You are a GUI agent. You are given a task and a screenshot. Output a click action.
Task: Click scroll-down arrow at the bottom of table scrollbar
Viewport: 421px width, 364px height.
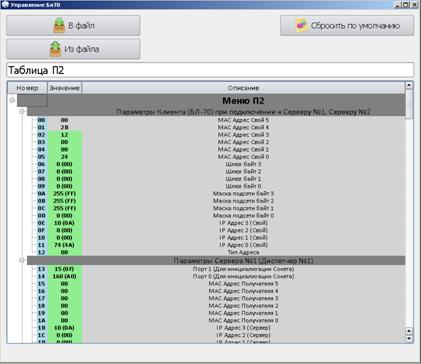pos(409,338)
